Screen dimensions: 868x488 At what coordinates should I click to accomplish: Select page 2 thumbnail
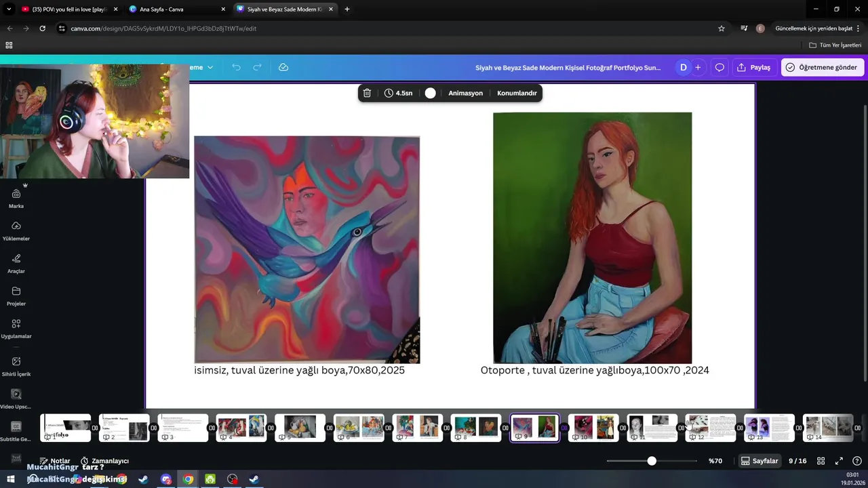coord(125,428)
